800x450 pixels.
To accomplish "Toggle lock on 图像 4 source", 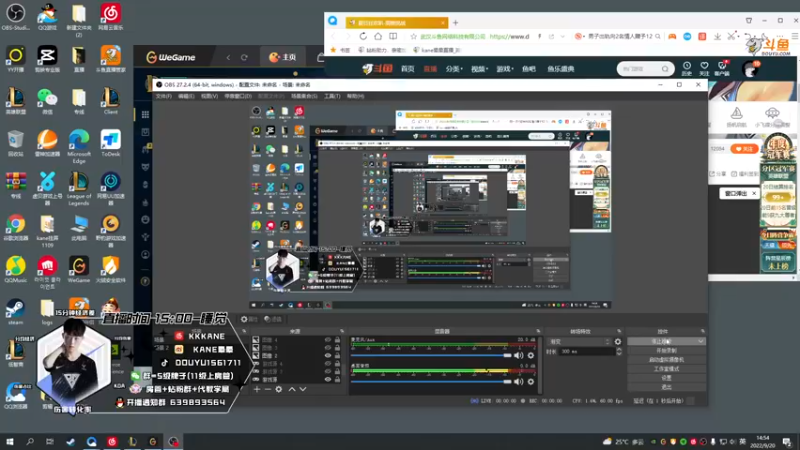I will tap(337, 340).
